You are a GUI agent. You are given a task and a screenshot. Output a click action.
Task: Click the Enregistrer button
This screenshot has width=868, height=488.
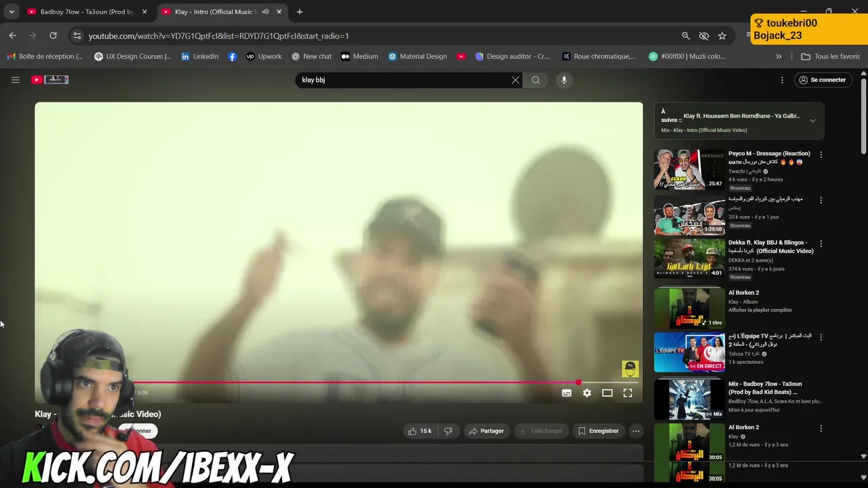597,431
